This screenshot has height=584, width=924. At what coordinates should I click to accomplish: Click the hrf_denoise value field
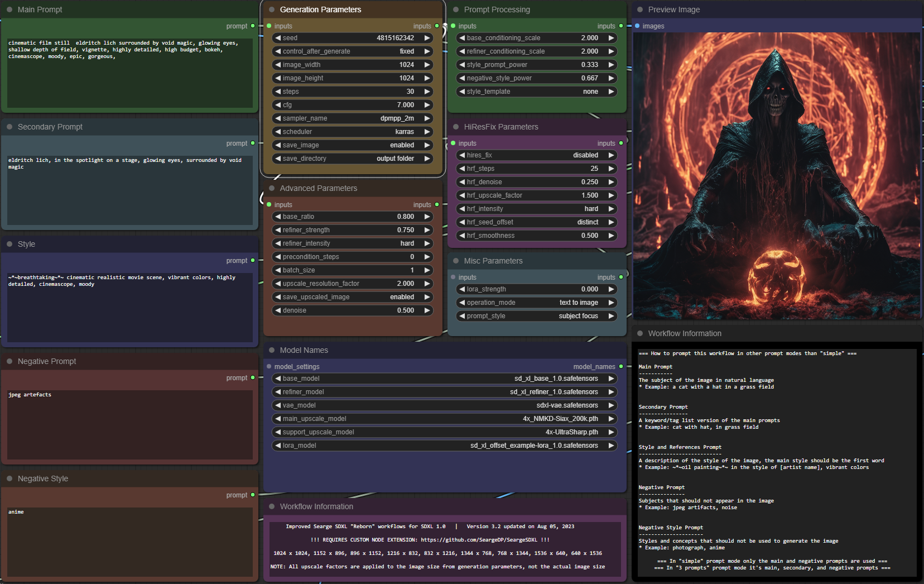pos(537,182)
